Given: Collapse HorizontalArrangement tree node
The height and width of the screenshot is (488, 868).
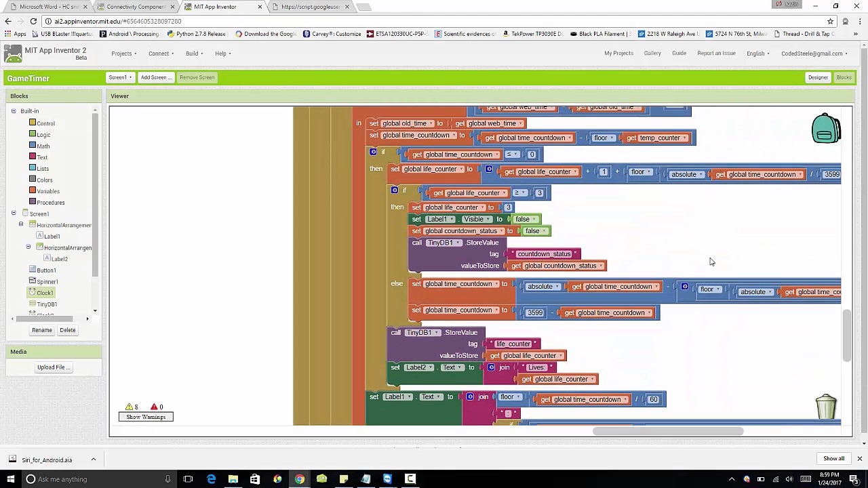Looking at the screenshot, I should click(21, 224).
